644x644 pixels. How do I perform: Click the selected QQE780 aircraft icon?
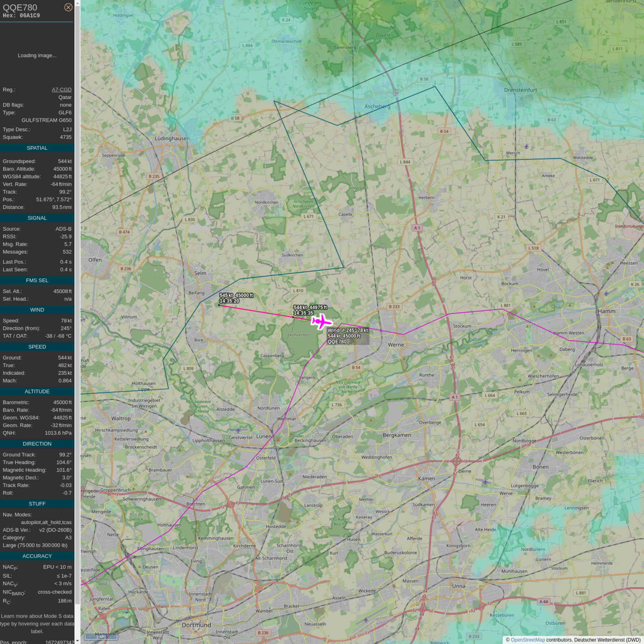pyautogui.click(x=321, y=322)
